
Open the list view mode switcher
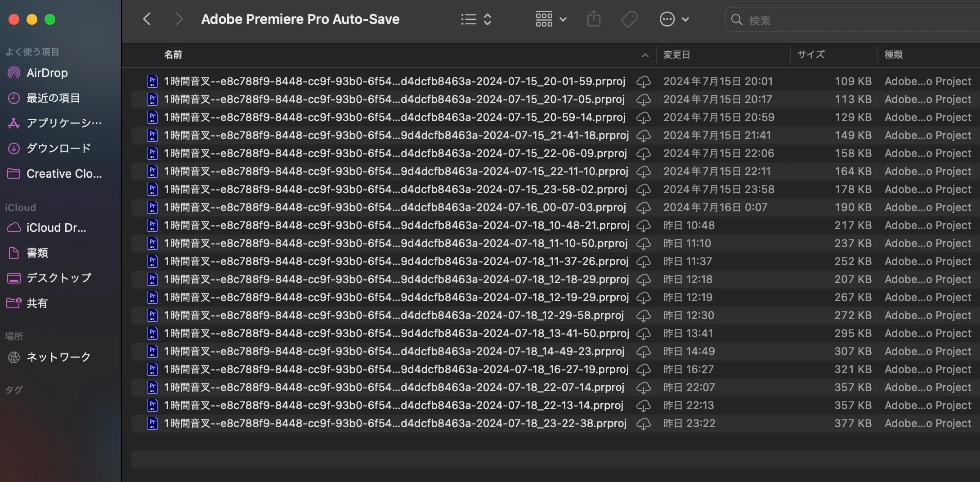[x=476, y=19]
